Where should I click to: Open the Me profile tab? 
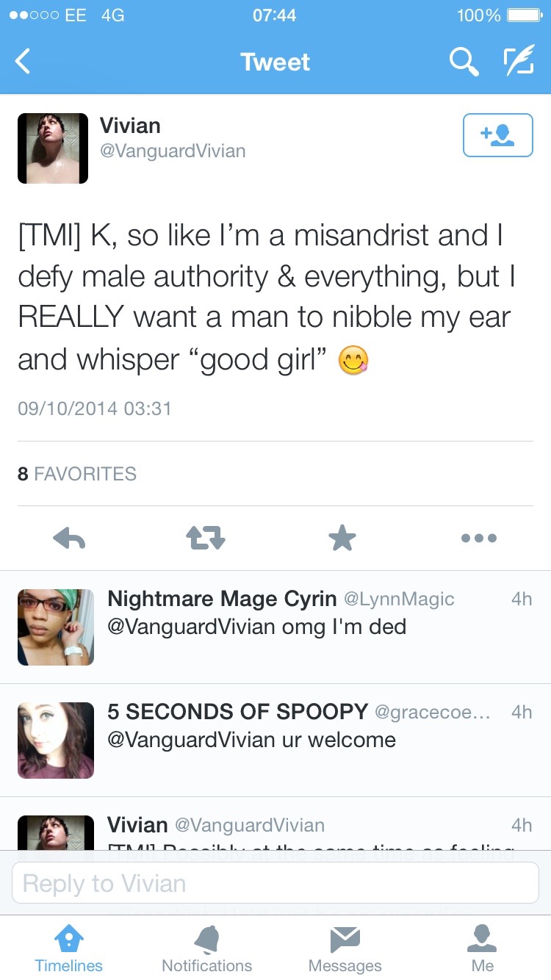click(x=482, y=948)
